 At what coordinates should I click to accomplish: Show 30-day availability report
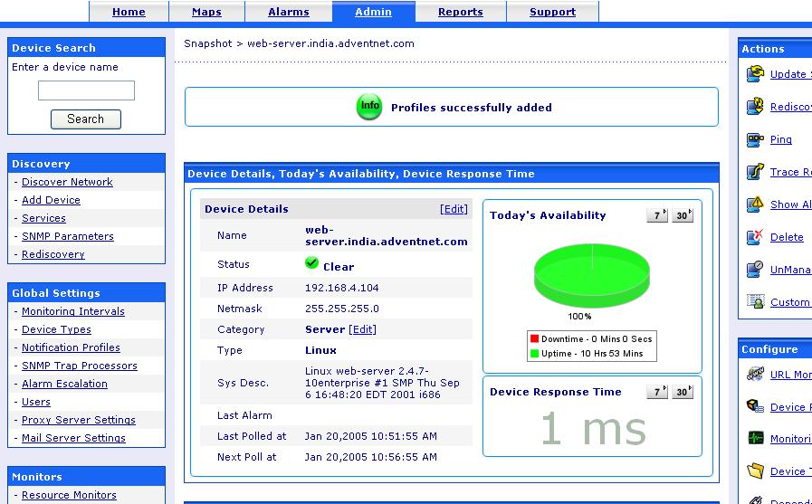[x=682, y=215]
